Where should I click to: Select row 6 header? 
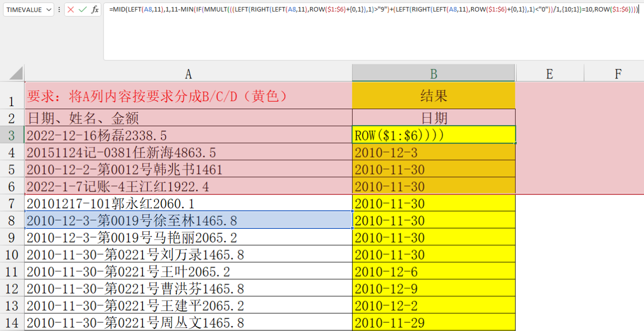pos(12,186)
